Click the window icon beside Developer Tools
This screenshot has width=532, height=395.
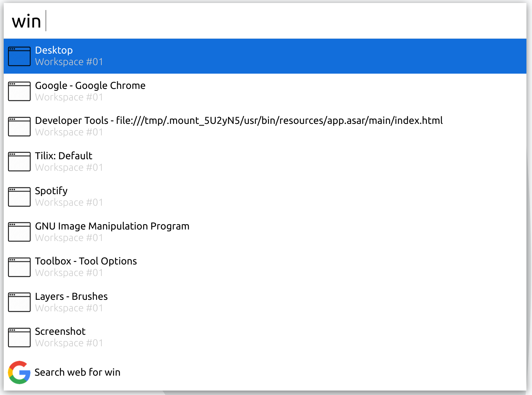(x=19, y=126)
